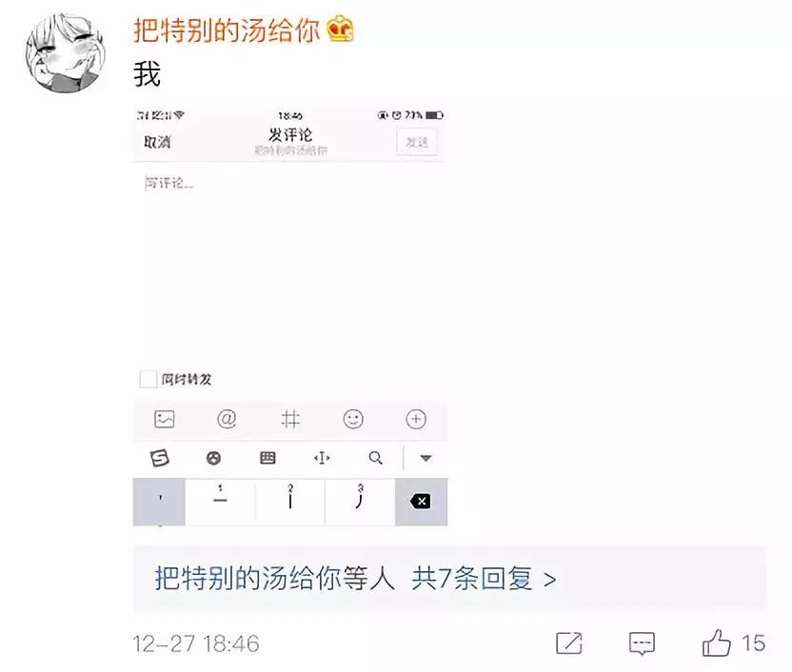Switch keyboard layout icon
This screenshot has width=792, height=672.
267,458
